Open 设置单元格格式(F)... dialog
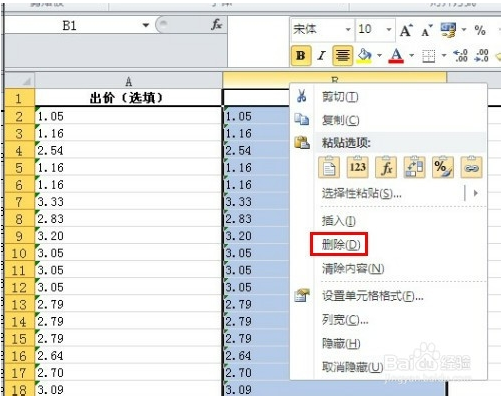Viewport: 503px width, 400px height. click(x=372, y=296)
